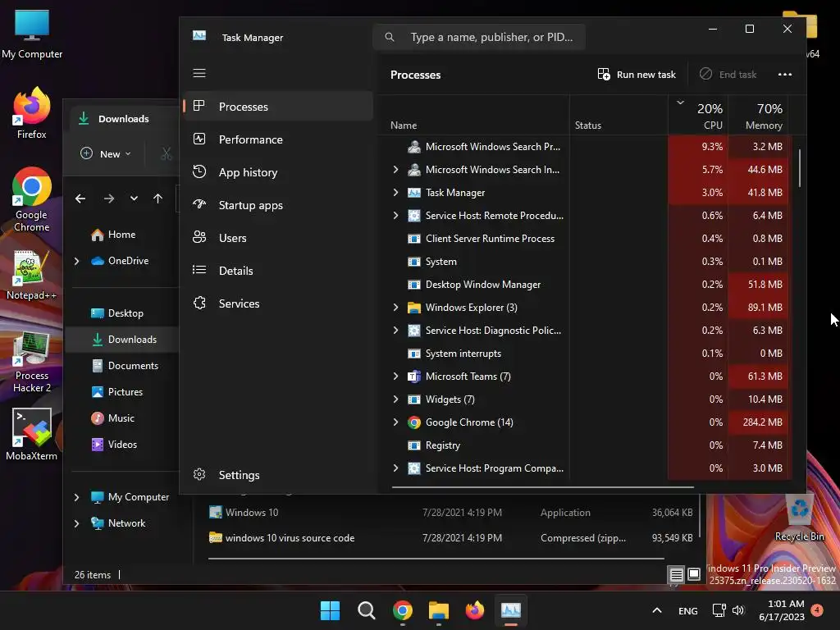Expand My Computer in File Explorer tree

coord(76,497)
